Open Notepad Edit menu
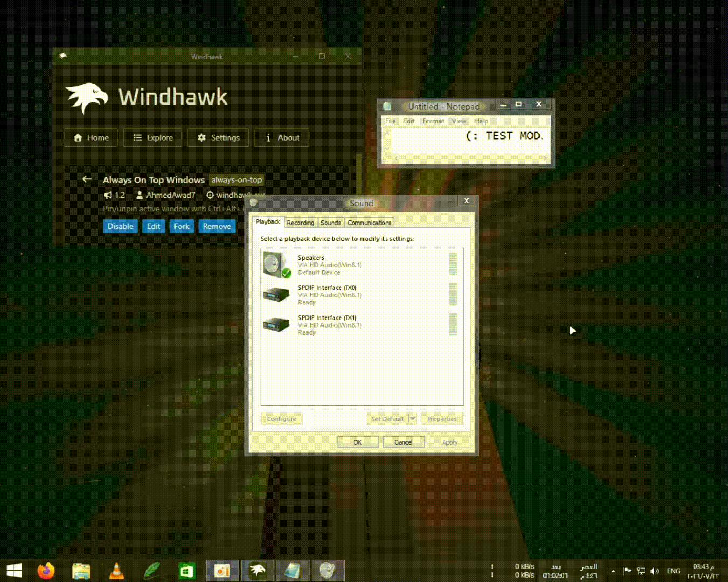 coord(409,121)
